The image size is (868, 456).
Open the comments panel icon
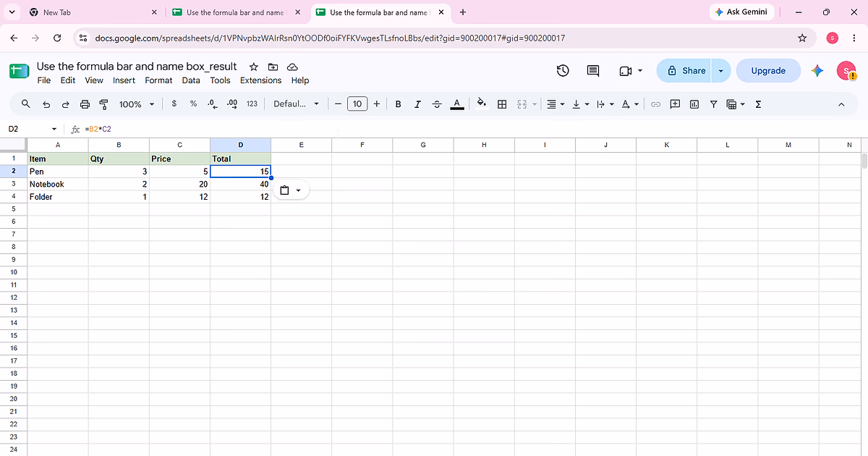pyautogui.click(x=593, y=70)
